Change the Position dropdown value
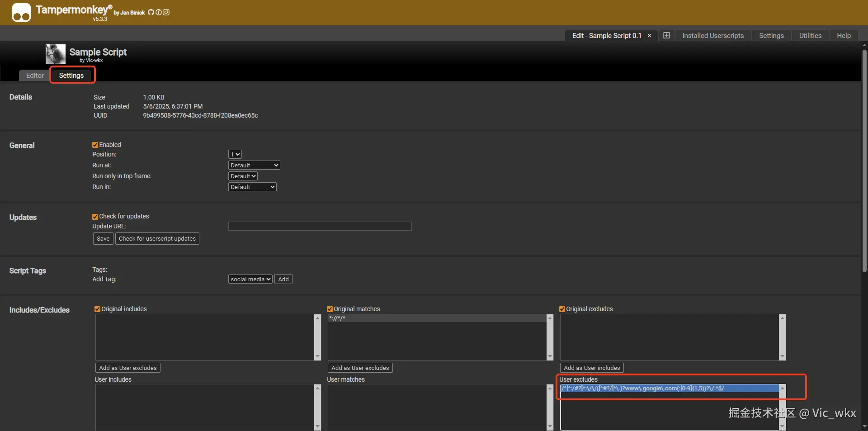 click(x=235, y=154)
